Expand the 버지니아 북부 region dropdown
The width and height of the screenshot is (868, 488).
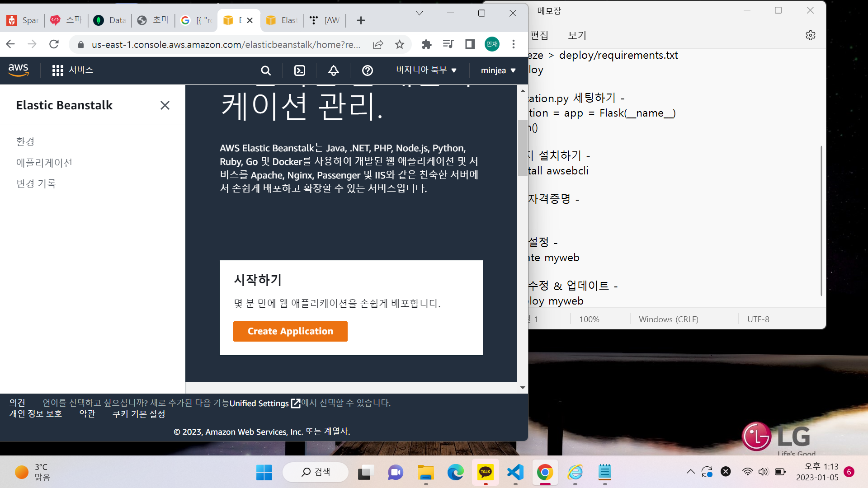click(x=426, y=70)
